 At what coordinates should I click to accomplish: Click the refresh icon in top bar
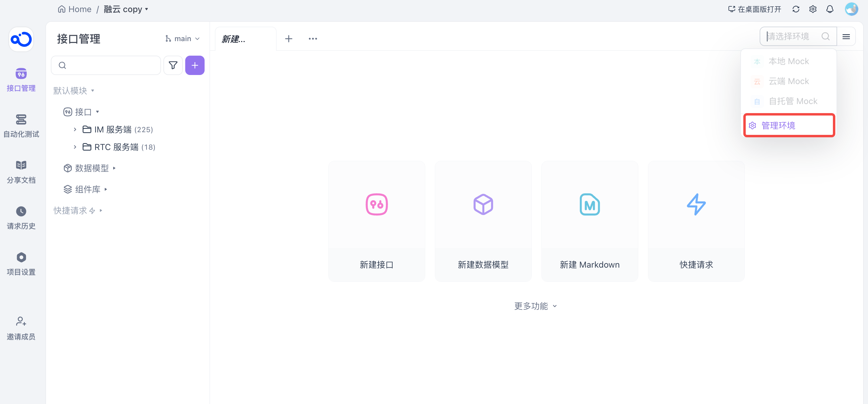796,9
